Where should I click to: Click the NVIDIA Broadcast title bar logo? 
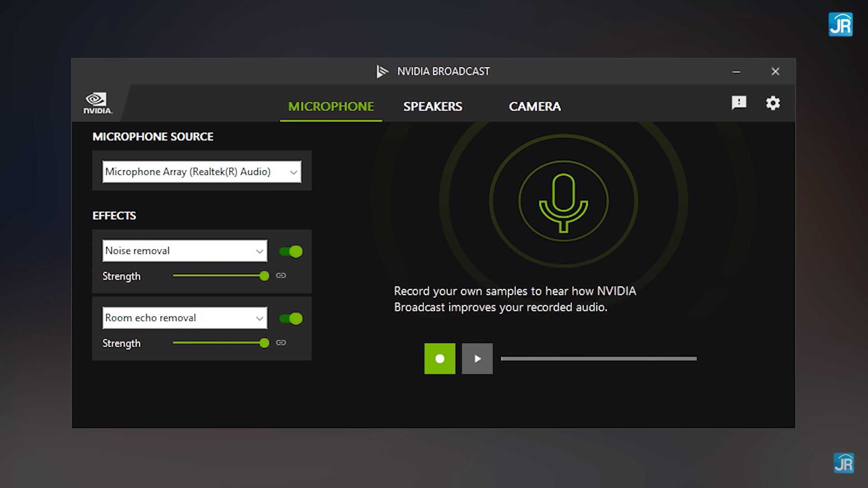382,71
